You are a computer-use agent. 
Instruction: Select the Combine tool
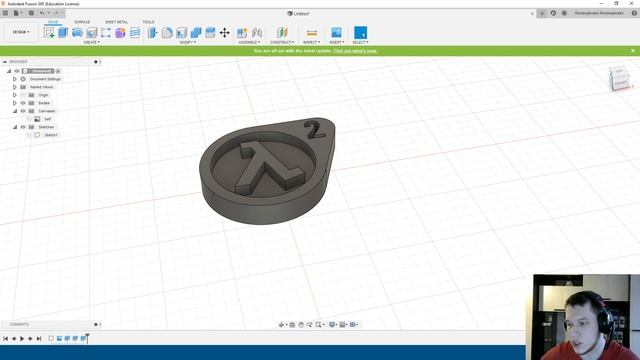point(196,33)
